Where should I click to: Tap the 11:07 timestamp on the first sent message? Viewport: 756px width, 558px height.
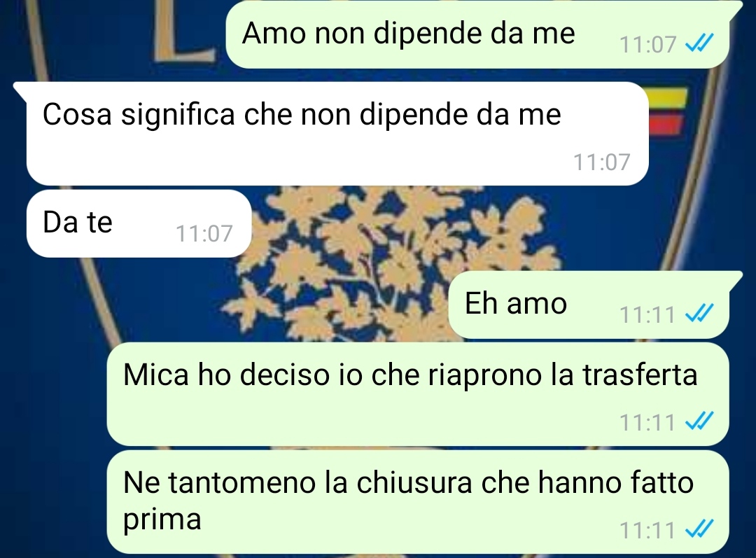pos(647,44)
